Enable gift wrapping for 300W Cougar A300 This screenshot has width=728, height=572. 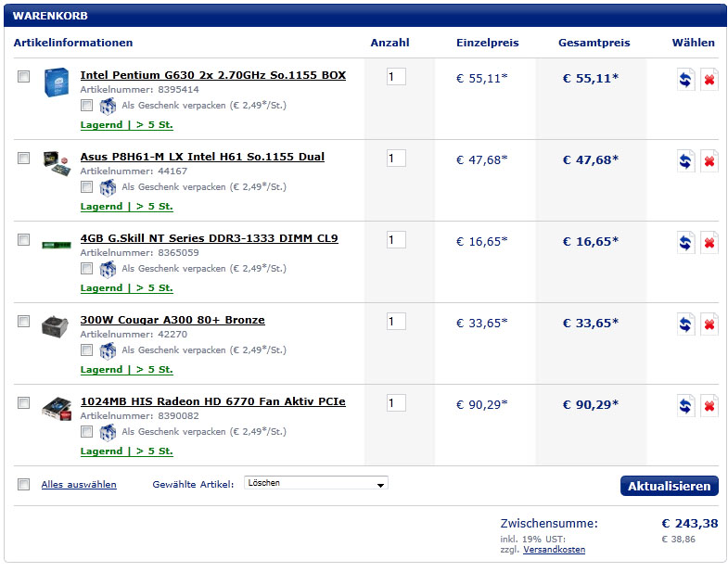click(x=86, y=350)
